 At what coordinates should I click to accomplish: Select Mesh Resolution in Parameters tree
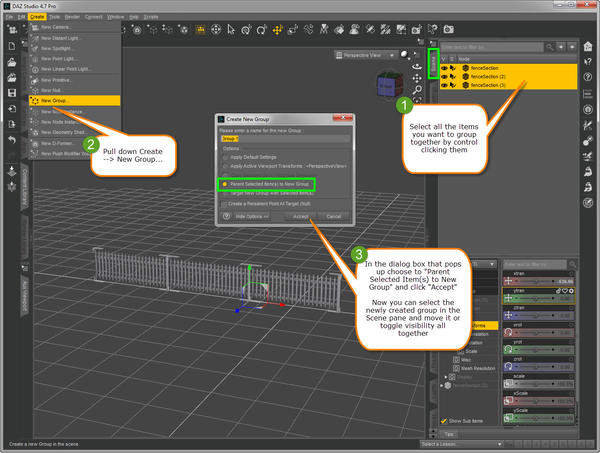click(478, 368)
